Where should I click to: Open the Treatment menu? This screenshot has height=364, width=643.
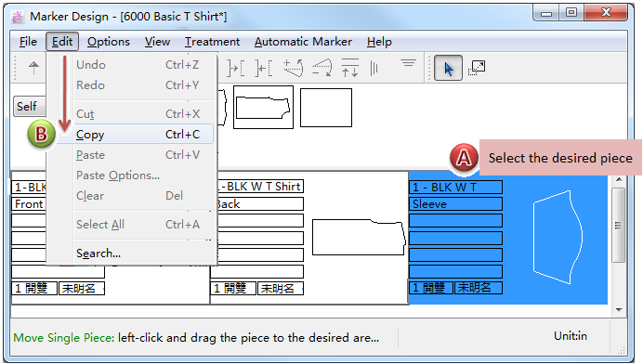[212, 42]
